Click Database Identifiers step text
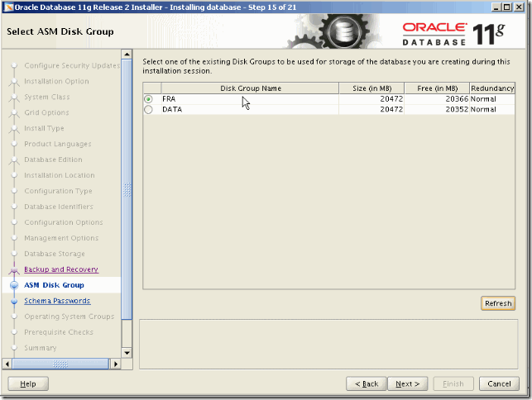The image size is (532, 400). click(x=59, y=207)
